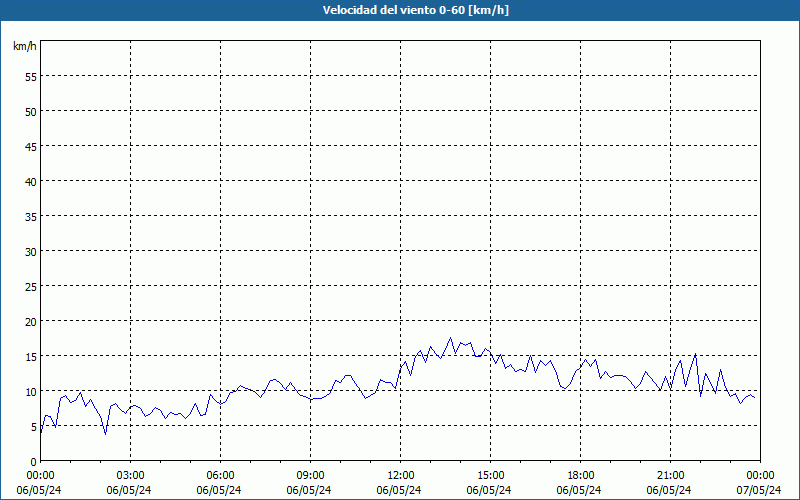Select the "12:00" time label

click(401, 476)
